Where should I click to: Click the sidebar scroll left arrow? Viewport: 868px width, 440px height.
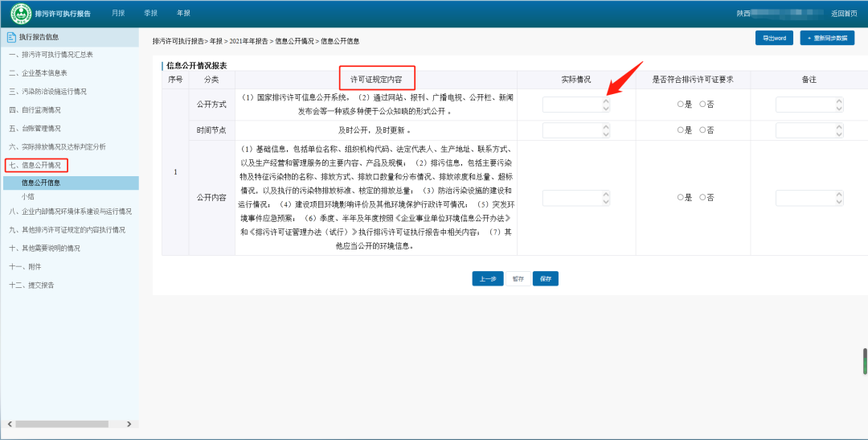click(x=9, y=423)
